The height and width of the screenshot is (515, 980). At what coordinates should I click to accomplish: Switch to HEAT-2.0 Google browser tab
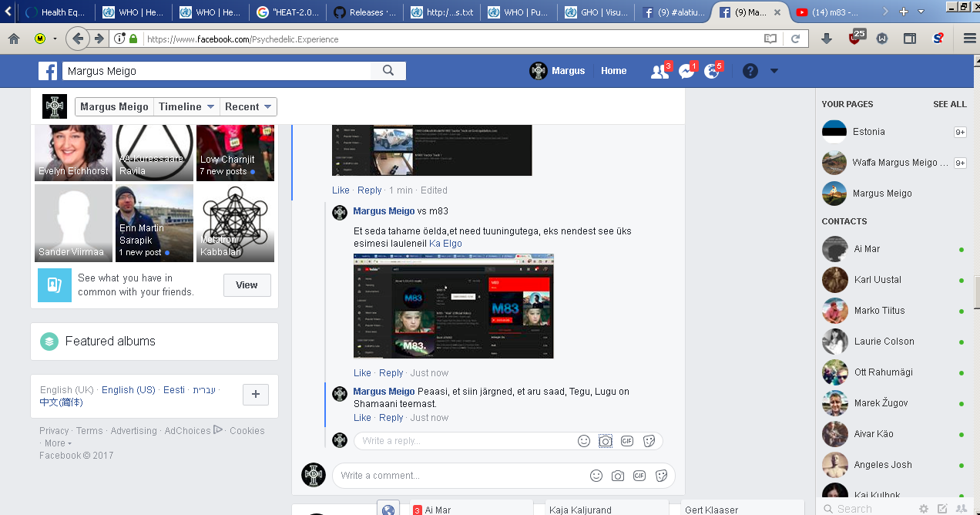click(288, 12)
